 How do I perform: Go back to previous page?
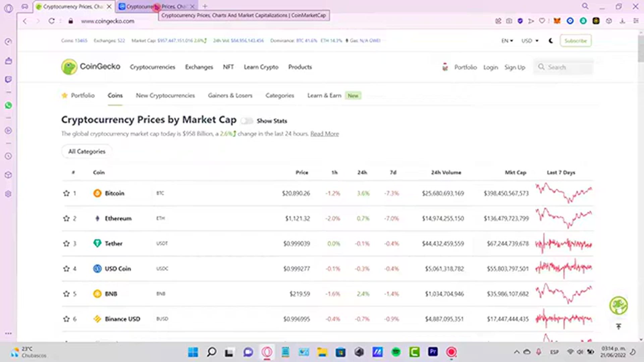coord(25,21)
